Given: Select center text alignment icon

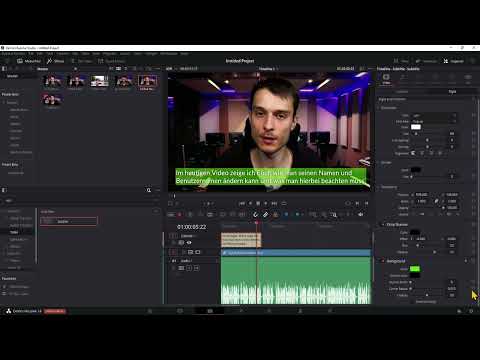Looking at the screenshot, I should (x=422, y=153).
